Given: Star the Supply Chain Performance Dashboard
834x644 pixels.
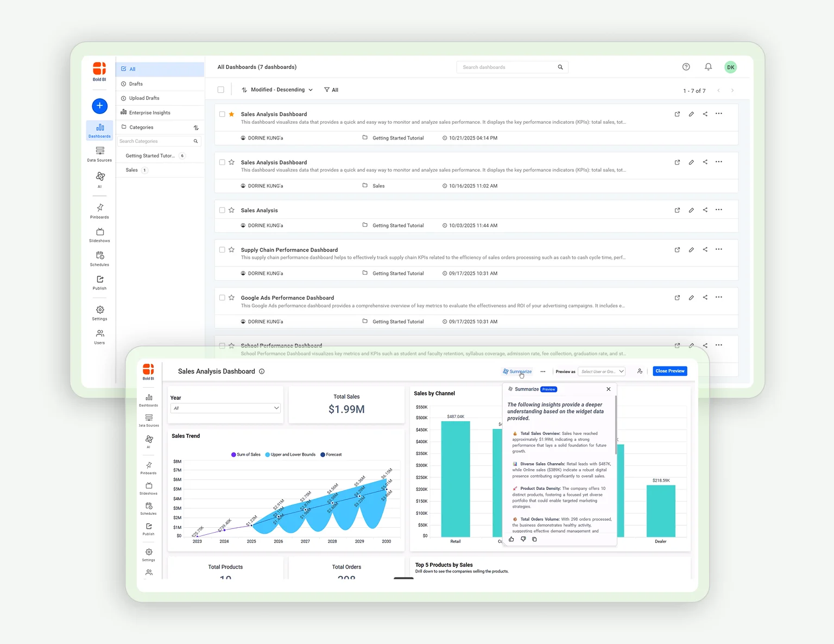Looking at the screenshot, I should [232, 250].
